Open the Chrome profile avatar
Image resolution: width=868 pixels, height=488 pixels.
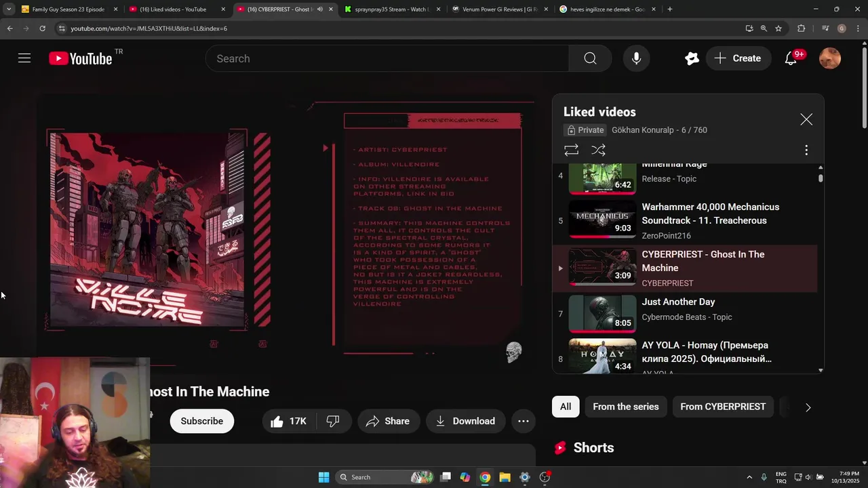pos(842,28)
